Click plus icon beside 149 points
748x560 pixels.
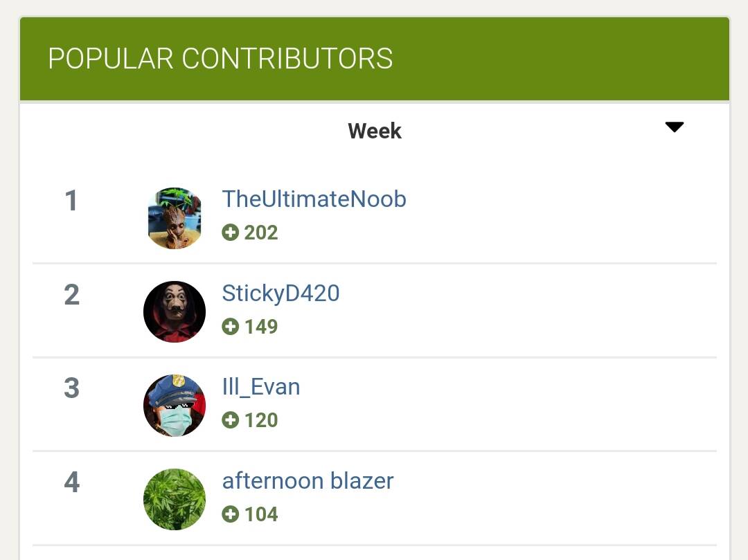click(x=231, y=327)
